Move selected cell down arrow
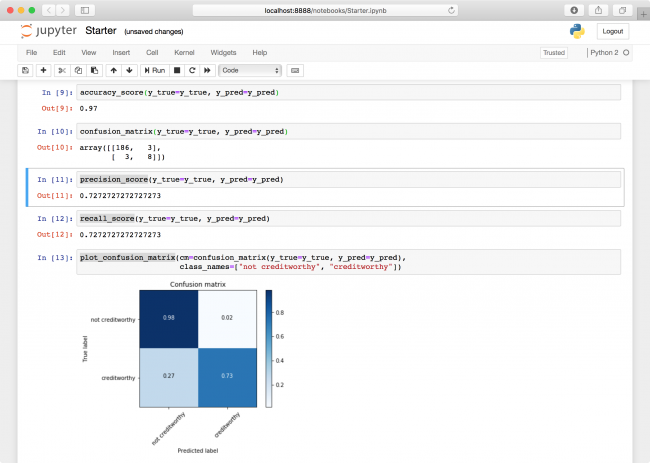Viewport: 650px width, 463px height. [129, 70]
